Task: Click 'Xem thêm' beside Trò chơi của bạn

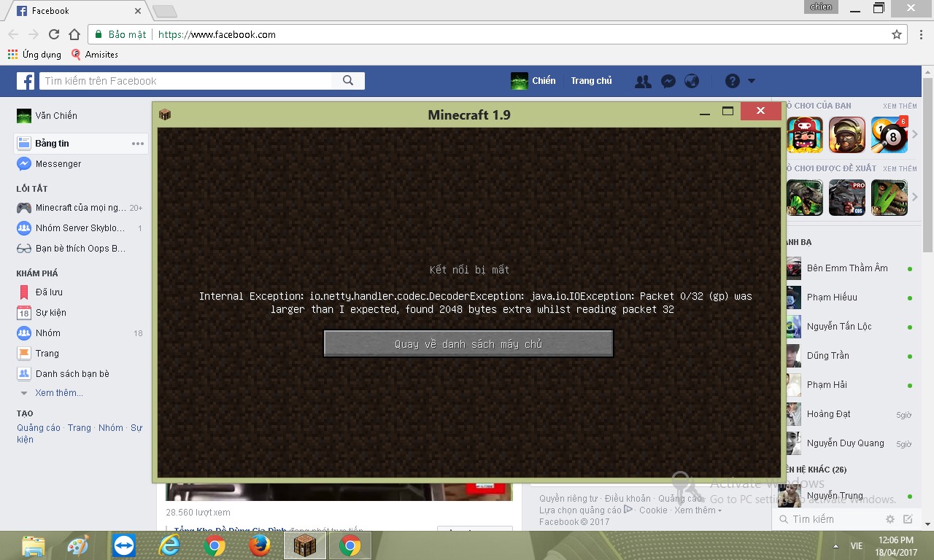Action: 900,106
